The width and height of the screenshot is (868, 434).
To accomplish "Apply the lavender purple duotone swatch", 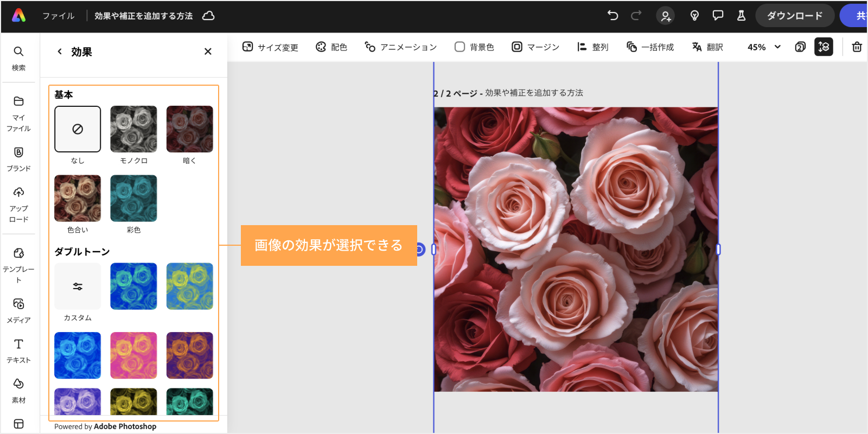I will tap(78, 401).
